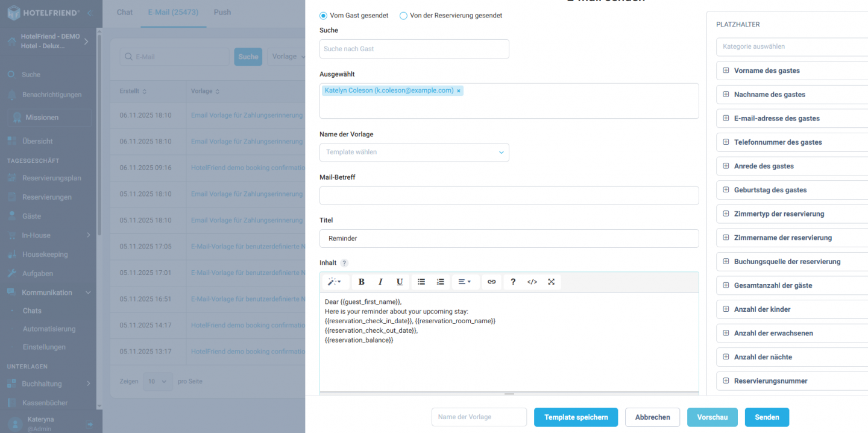Image resolution: width=868 pixels, height=433 pixels.
Task: Insert an unordered list in the editor
Action: pyautogui.click(x=420, y=282)
